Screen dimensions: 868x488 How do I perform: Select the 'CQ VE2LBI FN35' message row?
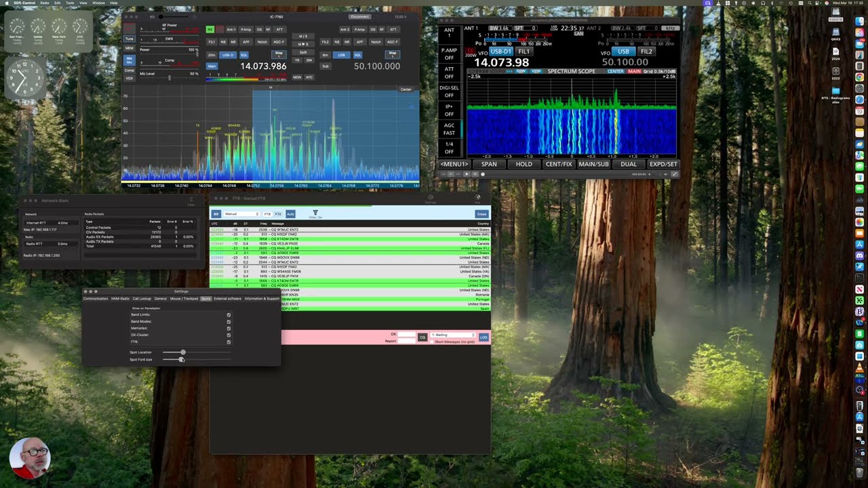click(349, 243)
